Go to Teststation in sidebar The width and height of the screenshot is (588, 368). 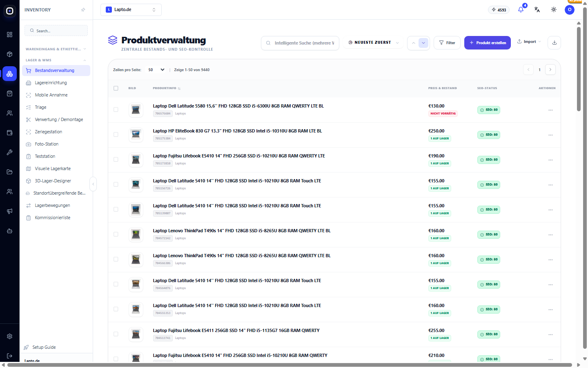pos(56,156)
